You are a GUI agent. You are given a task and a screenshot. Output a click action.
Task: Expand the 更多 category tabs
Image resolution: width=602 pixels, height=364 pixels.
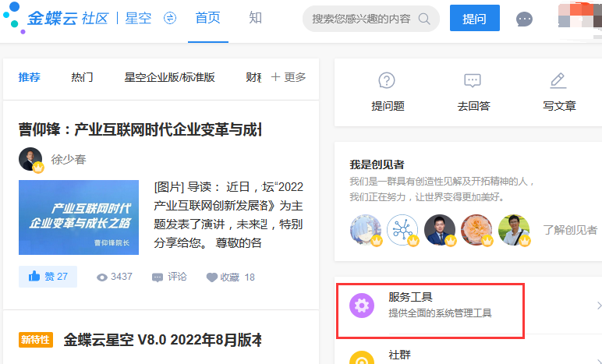pyautogui.click(x=288, y=77)
